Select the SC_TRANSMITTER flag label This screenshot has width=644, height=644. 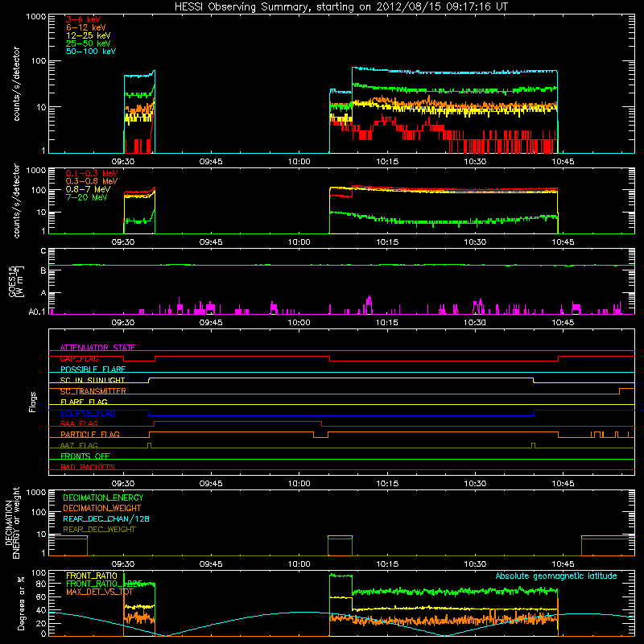click(93, 391)
